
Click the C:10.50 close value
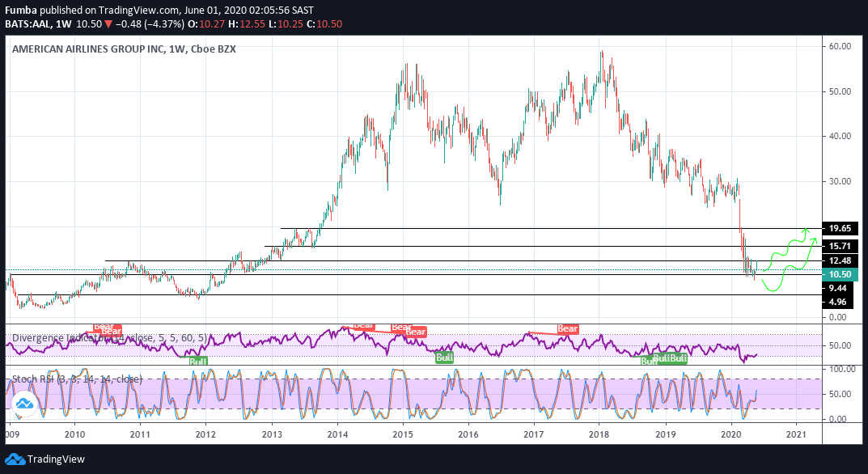point(324,23)
